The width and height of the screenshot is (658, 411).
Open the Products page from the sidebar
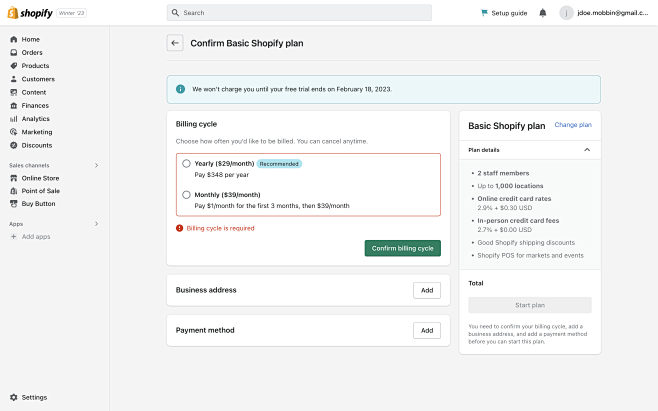click(35, 66)
